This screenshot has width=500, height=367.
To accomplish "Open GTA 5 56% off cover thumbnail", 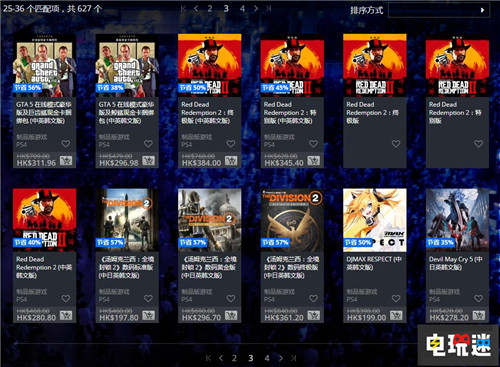I will click(44, 65).
